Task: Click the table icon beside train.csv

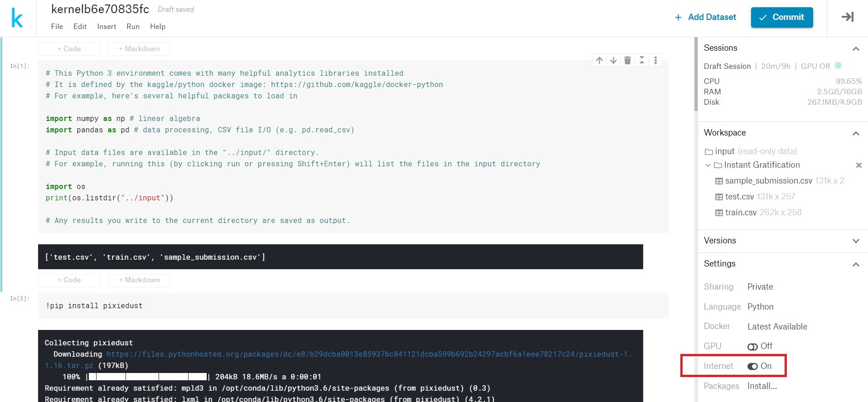Action: [x=719, y=213]
